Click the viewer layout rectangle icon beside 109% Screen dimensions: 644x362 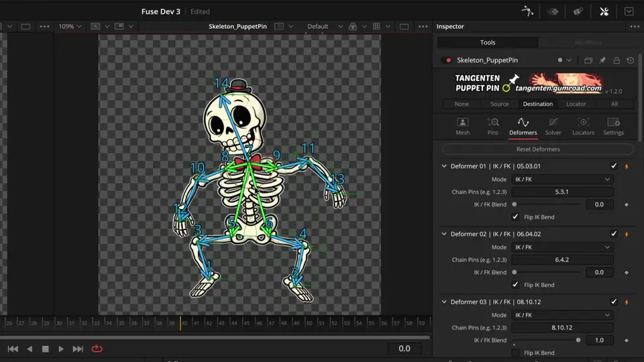(x=25, y=27)
